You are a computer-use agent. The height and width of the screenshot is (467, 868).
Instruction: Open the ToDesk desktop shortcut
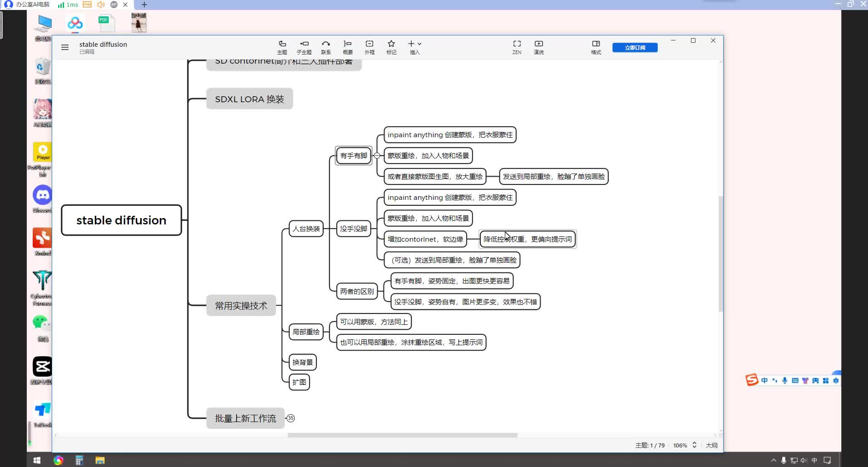click(43, 414)
